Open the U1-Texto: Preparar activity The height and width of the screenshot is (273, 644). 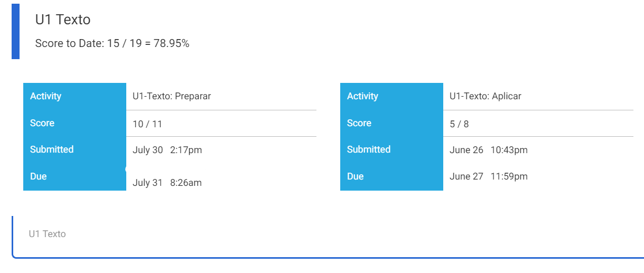[172, 96]
